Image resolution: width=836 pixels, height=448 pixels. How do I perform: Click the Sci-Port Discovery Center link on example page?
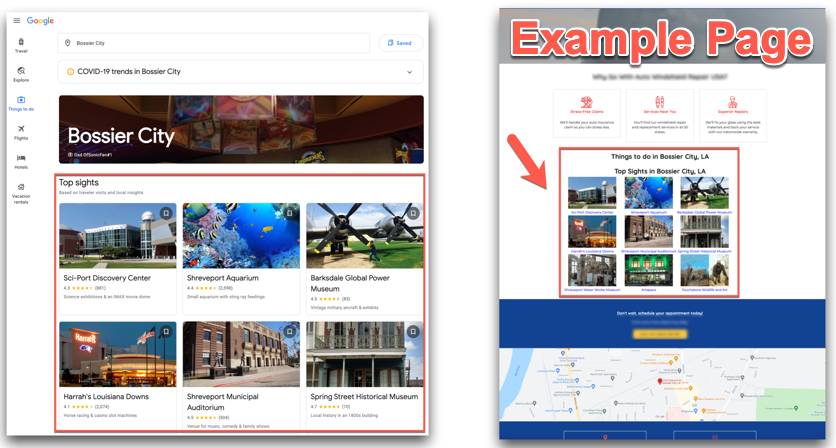click(x=592, y=212)
